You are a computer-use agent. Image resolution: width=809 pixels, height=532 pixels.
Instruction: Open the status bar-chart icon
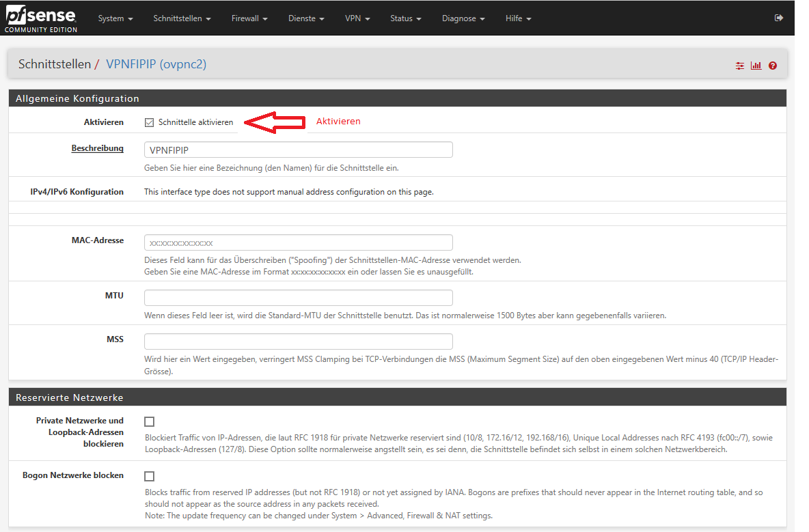[x=756, y=66]
